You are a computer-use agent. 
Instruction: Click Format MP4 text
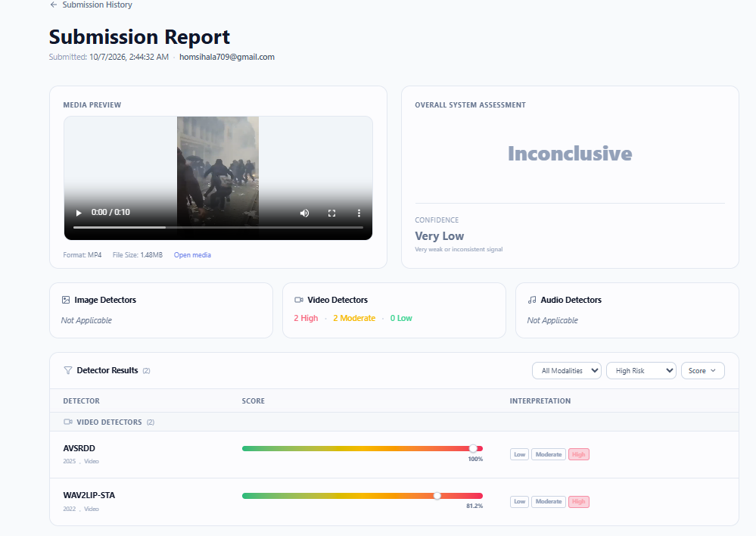click(82, 254)
